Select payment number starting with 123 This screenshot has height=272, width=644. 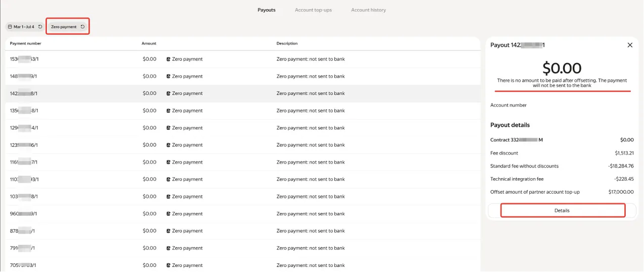pyautogui.click(x=24, y=145)
